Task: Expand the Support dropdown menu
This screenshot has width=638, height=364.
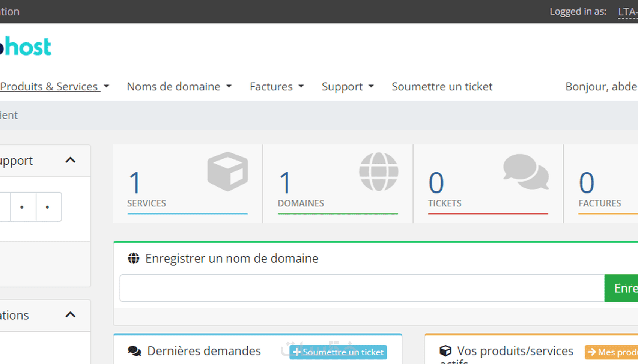Action: pos(348,87)
